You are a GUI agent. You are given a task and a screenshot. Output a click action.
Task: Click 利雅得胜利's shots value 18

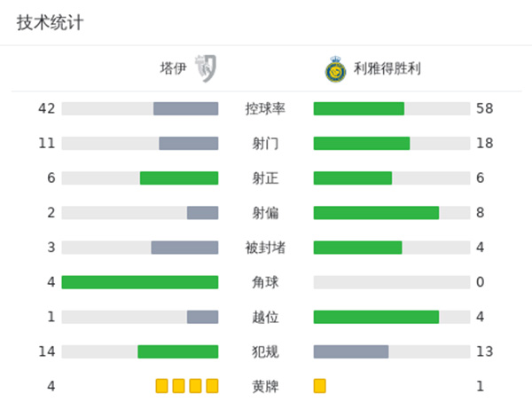tap(484, 144)
